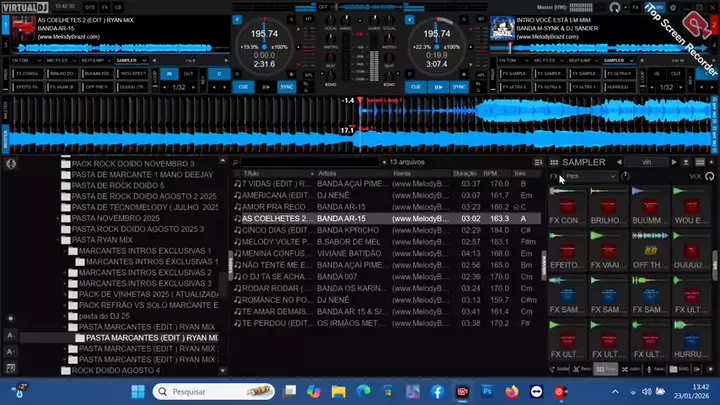Play the HURRU sampler pad
Image resolution: width=720 pixels, height=405 pixels.
(690, 340)
